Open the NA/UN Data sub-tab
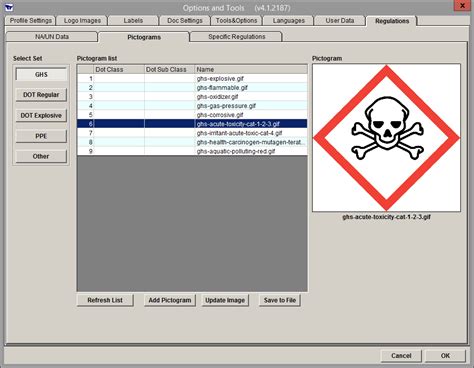Screen dimensions: 474x368 52,37
